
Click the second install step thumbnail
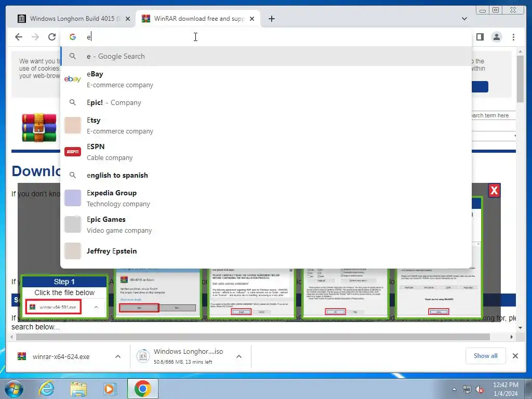158,294
